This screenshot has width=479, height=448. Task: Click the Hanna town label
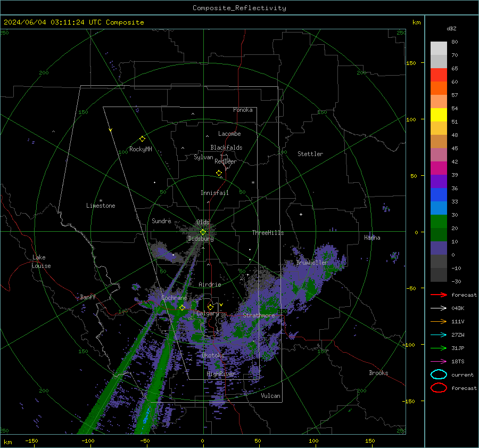372,238
